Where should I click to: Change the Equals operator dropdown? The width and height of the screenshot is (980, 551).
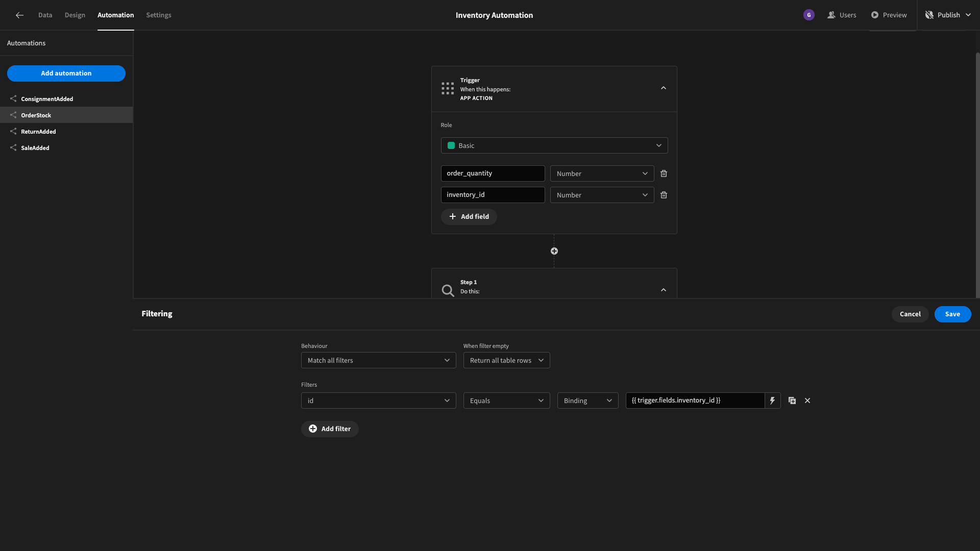[506, 400]
